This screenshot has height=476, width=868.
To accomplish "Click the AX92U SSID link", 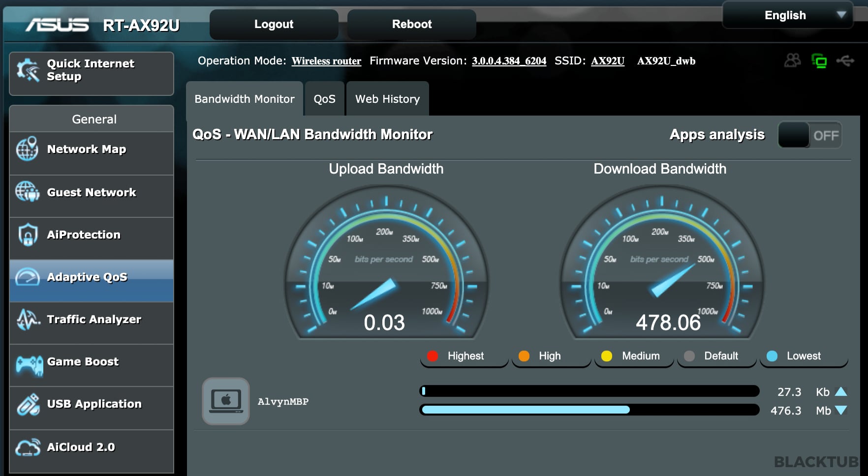I will [608, 61].
